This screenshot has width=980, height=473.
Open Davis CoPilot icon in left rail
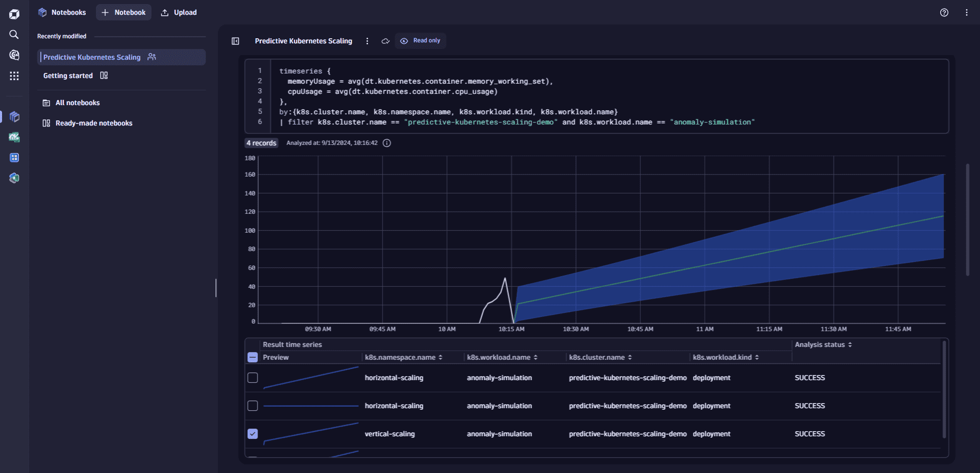click(14, 55)
